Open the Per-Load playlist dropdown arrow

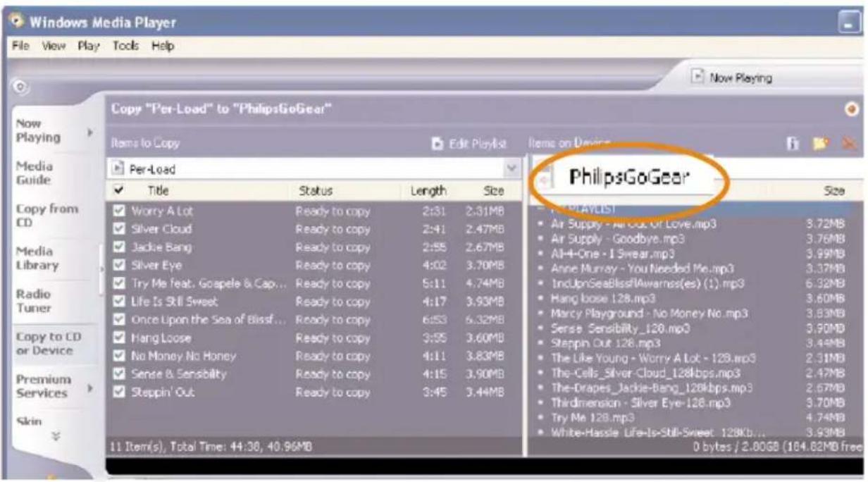[x=513, y=169]
